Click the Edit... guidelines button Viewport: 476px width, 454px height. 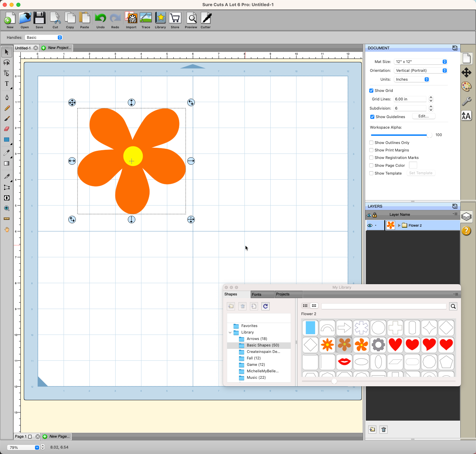pyautogui.click(x=423, y=116)
